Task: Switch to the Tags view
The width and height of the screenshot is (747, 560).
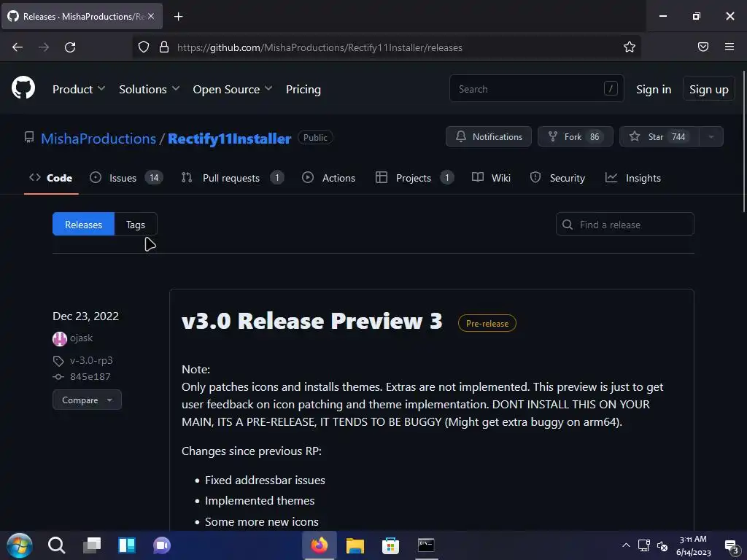Action: (136, 225)
